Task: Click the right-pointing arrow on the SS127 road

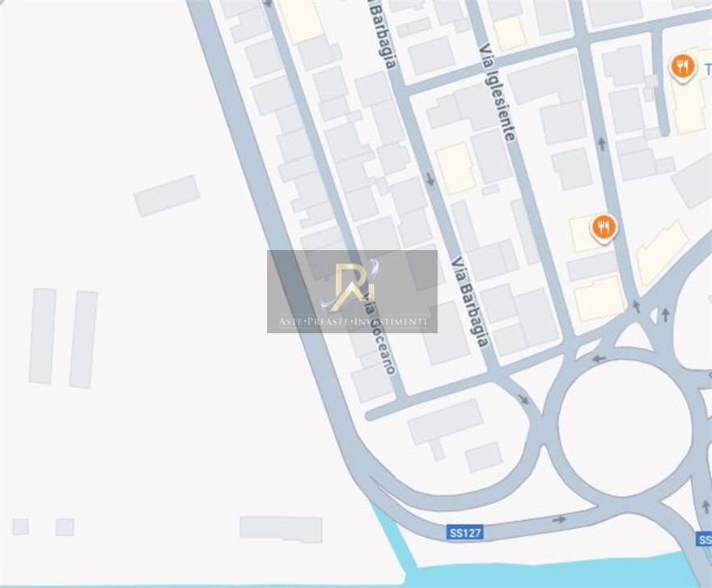Action: click(x=559, y=519)
